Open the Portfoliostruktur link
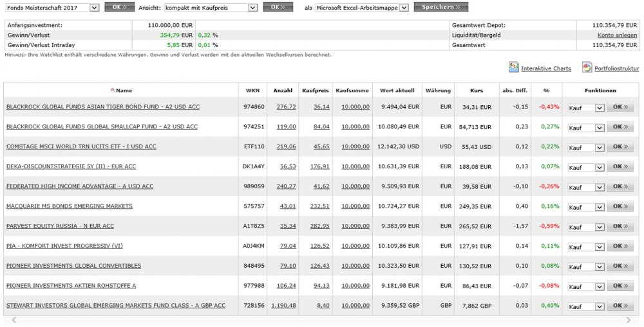This screenshot has height=327, width=644. (x=617, y=69)
